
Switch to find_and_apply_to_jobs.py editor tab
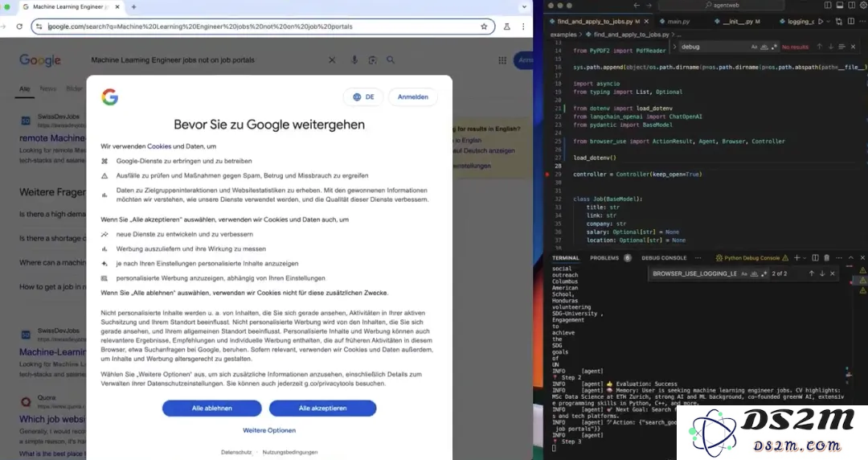[x=595, y=21]
